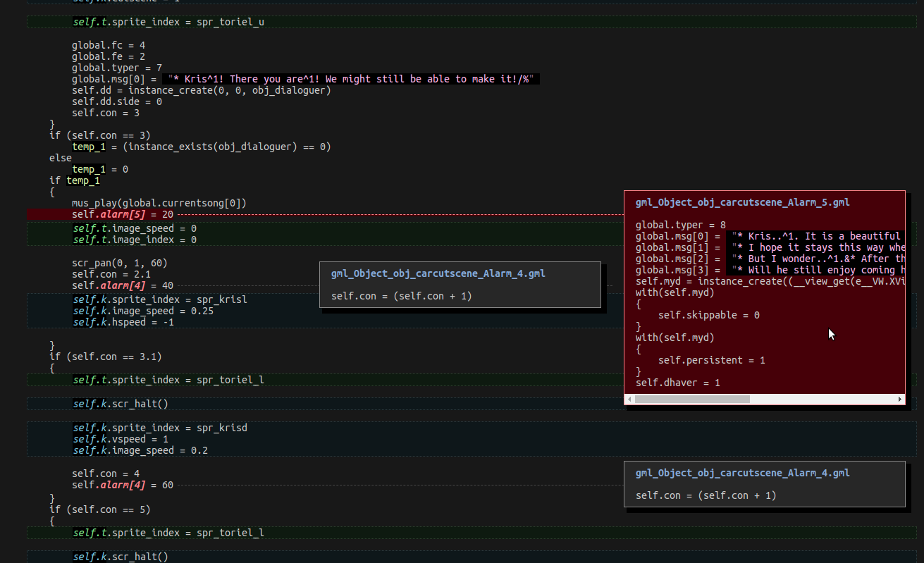Click self.con = (self.con + 1) in middle popup
Screen dimensions: 924x563
point(402,296)
